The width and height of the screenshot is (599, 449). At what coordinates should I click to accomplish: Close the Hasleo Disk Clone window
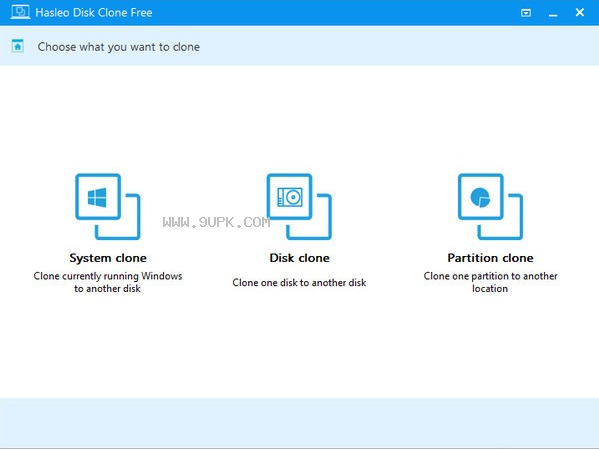click(x=580, y=13)
